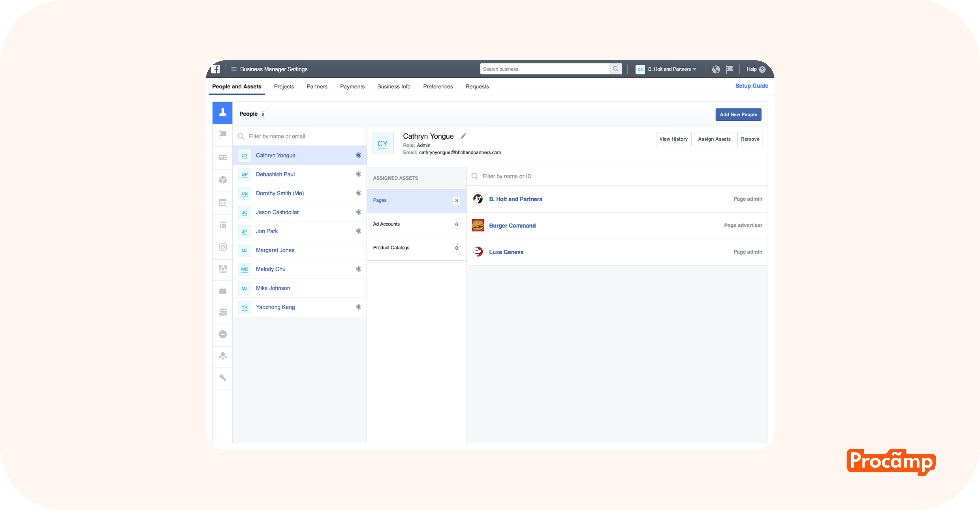Open the Setup Guide link
The width and height of the screenshot is (980, 510).
coord(751,86)
